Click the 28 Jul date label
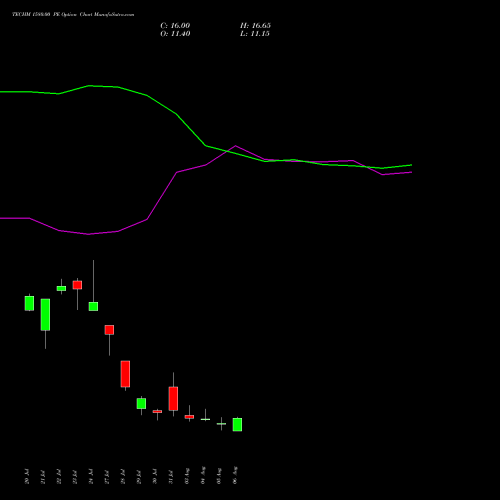500x500 pixels. tap(123, 477)
